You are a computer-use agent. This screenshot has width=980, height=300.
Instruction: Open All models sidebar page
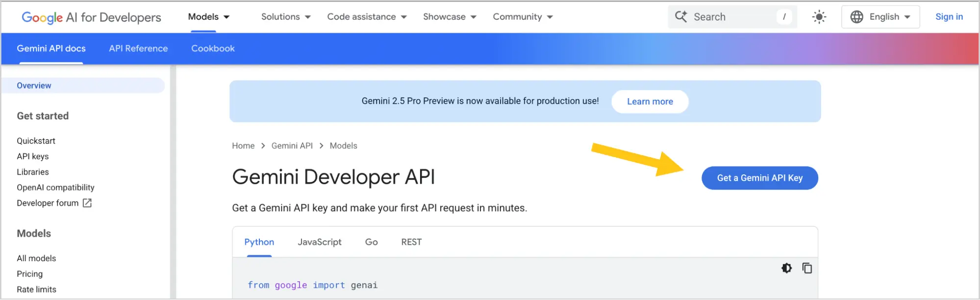[36, 258]
